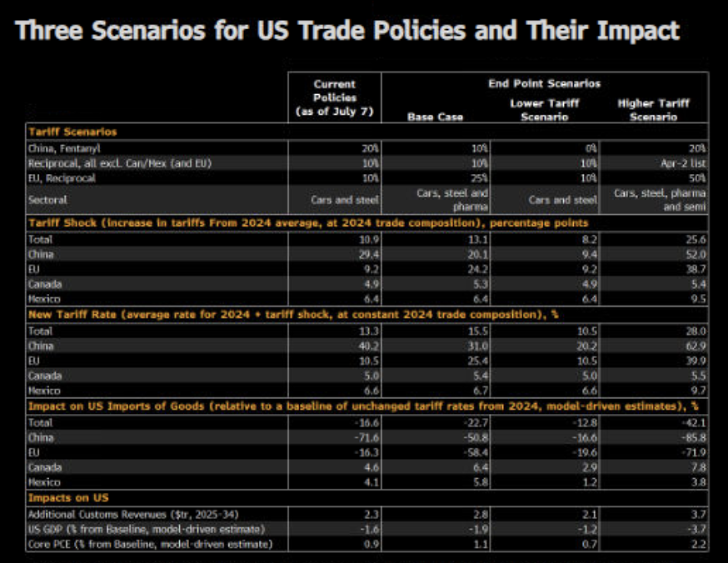The height and width of the screenshot is (563, 728).
Task: Select the Cars, steel, pharma and semi cell
Action: point(660,200)
